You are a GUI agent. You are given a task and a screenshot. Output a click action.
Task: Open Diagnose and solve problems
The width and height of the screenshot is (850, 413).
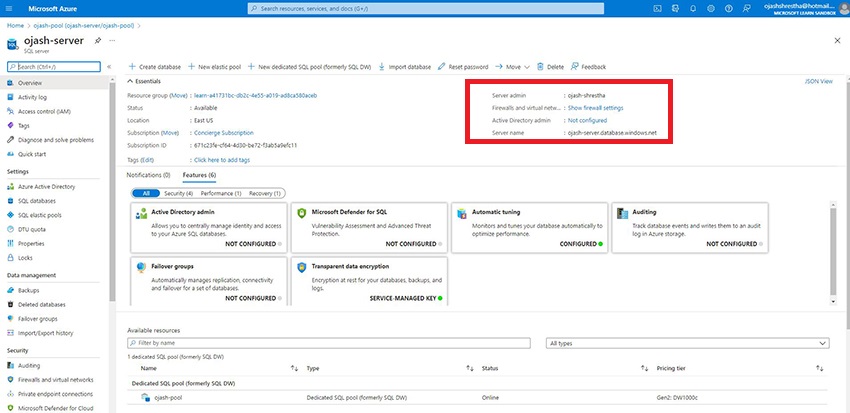pyautogui.click(x=54, y=140)
